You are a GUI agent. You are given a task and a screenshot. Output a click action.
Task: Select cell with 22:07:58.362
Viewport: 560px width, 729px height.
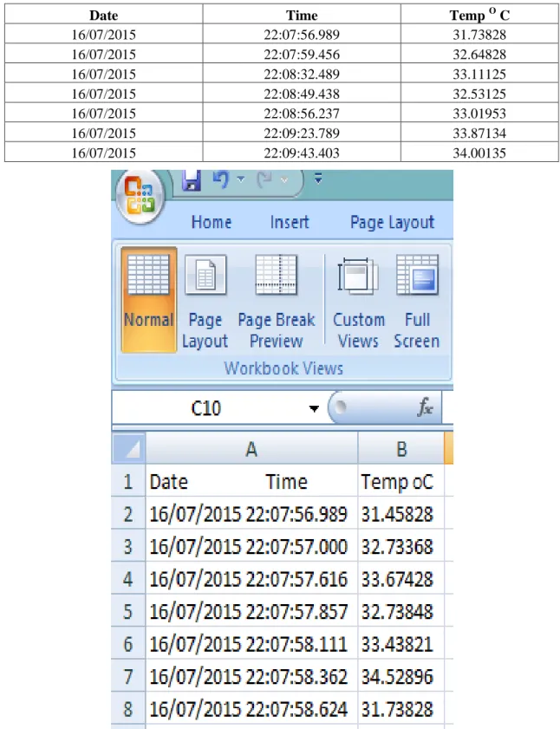[x=251, y=676]
